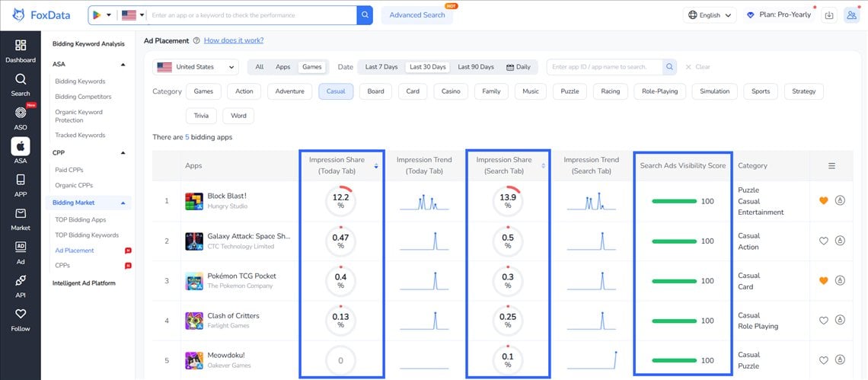868x380 pixels.
Task: Open TOP Bidding Apps menu item
Action: coord(80,220)
